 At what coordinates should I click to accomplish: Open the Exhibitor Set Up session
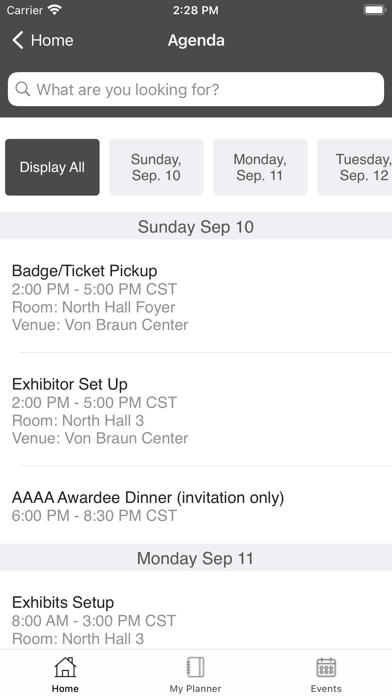(196, 409)
